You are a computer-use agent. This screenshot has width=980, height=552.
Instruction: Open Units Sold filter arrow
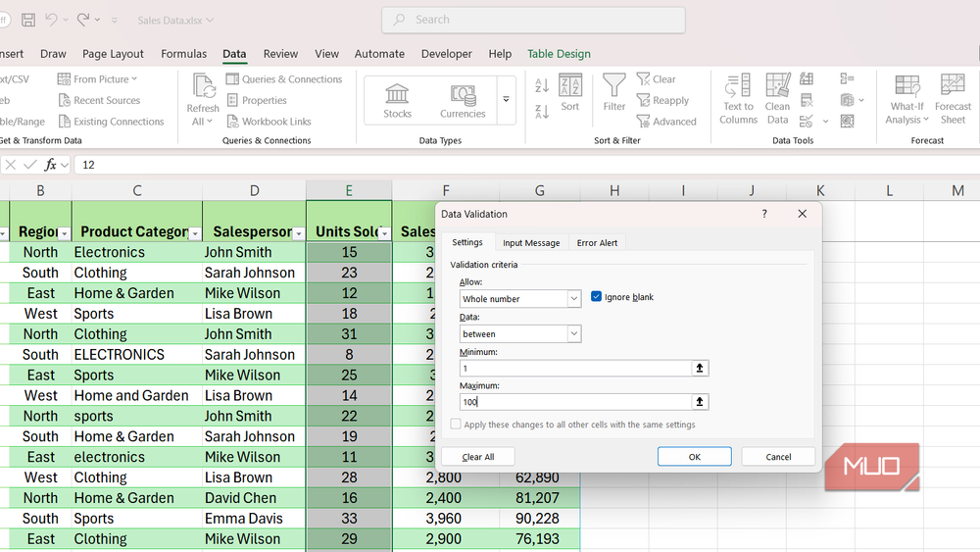384,233
